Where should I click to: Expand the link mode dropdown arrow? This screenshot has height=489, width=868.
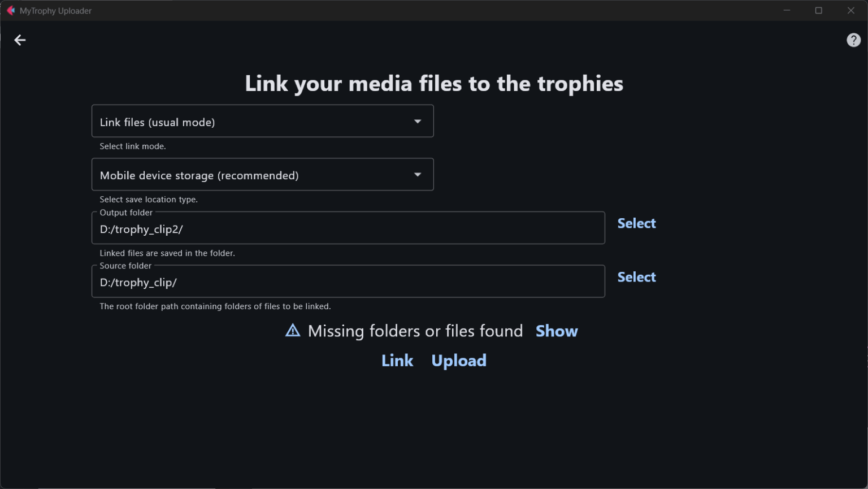418,122
